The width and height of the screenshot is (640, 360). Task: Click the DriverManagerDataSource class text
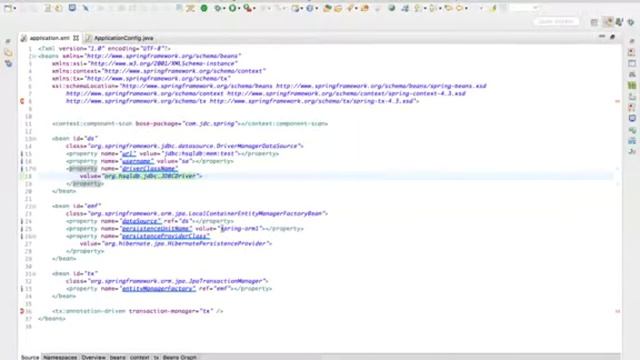click(x=257, y=146)
